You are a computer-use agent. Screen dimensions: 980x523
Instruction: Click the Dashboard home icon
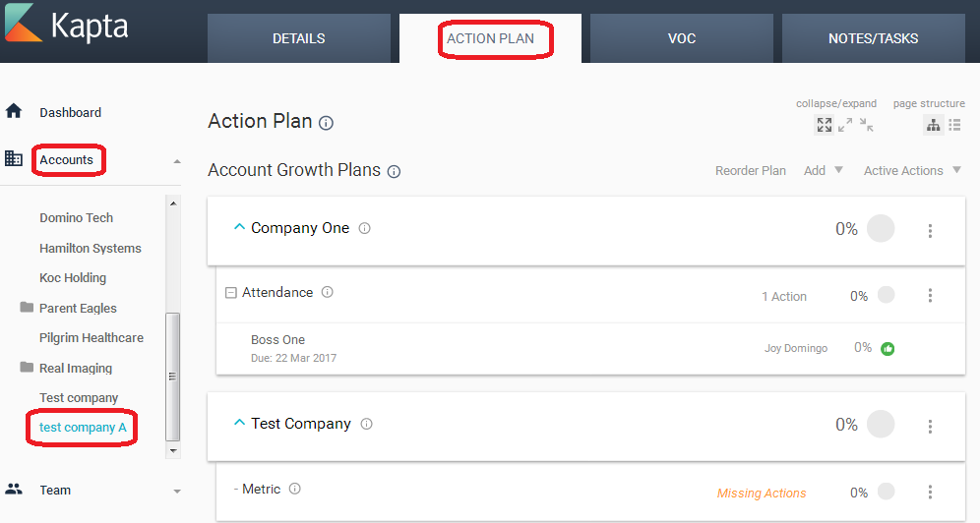14,111
